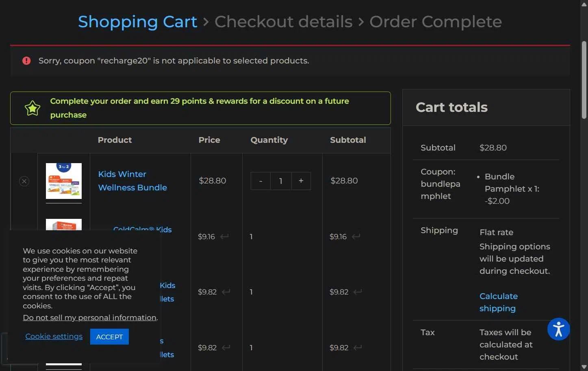Increase quantity with plus button
The image size is (588, 371).
coord(301,181)
